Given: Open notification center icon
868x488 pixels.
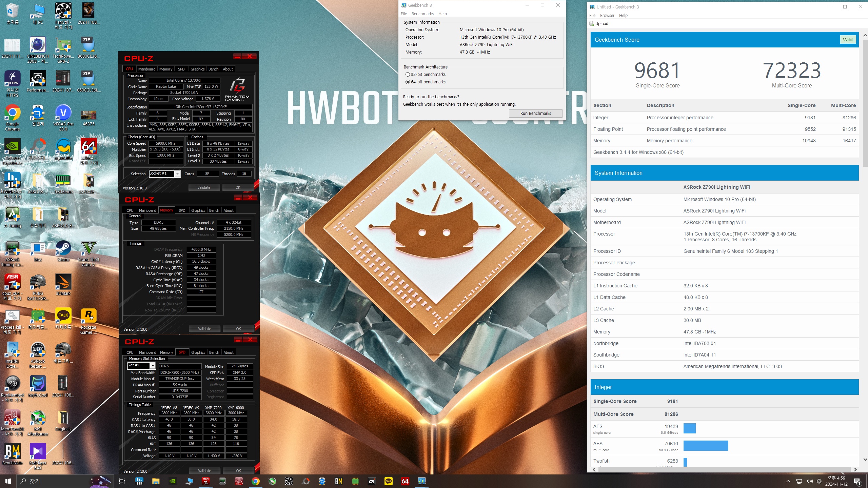Looking at the screenshot, I should tap(857, 481).
